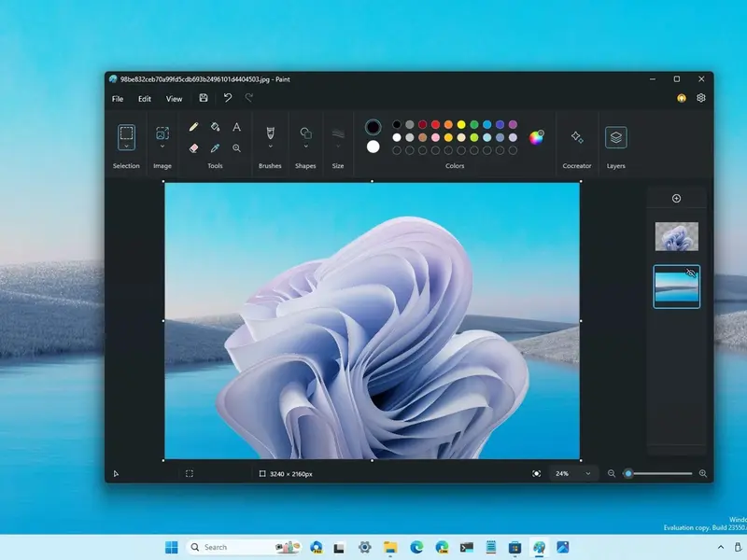Screen dimensions: 747x560
Task: Pick the gray swatch beside black
Action: (410, 125)
